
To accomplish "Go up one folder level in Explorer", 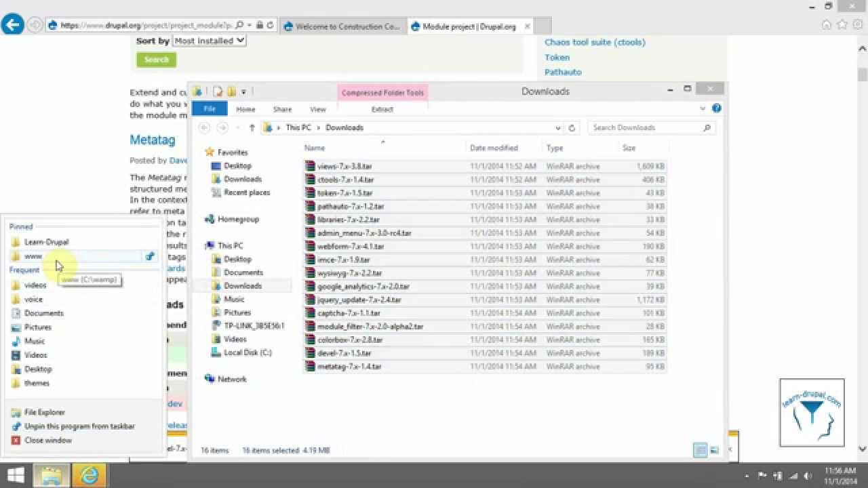I will pyautogui.click(x=252, y=127).
